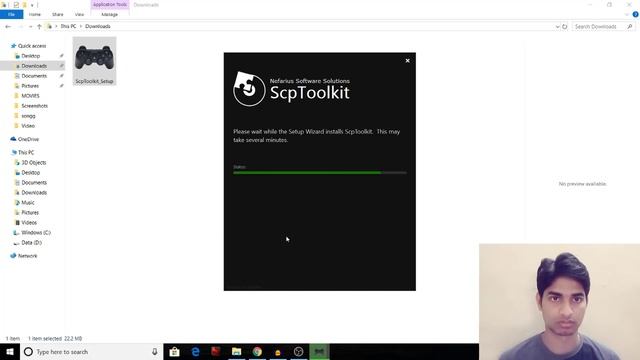
Task: Click the ScpToolkit puzzle logo
Action: point(249,89)
